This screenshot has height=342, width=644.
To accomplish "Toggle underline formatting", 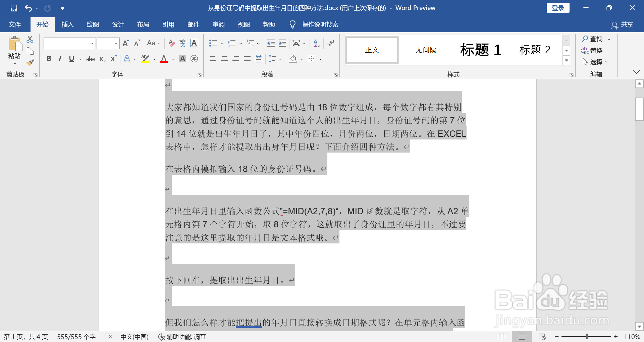I will click(x=71, y=59).
